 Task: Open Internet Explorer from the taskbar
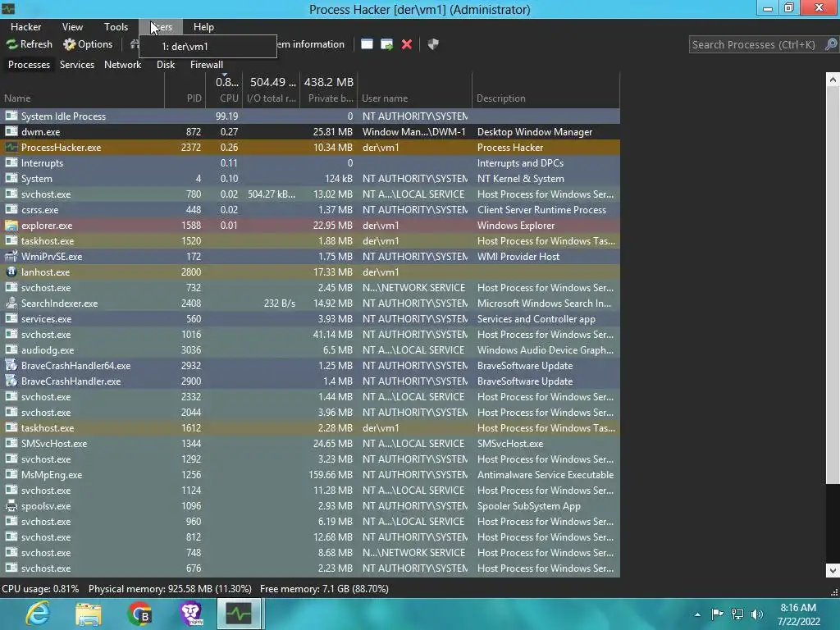coord(38,614)
